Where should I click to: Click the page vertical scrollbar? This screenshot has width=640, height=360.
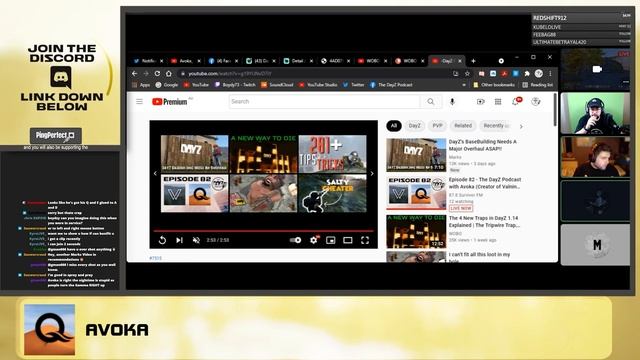[x=555, y=109]
